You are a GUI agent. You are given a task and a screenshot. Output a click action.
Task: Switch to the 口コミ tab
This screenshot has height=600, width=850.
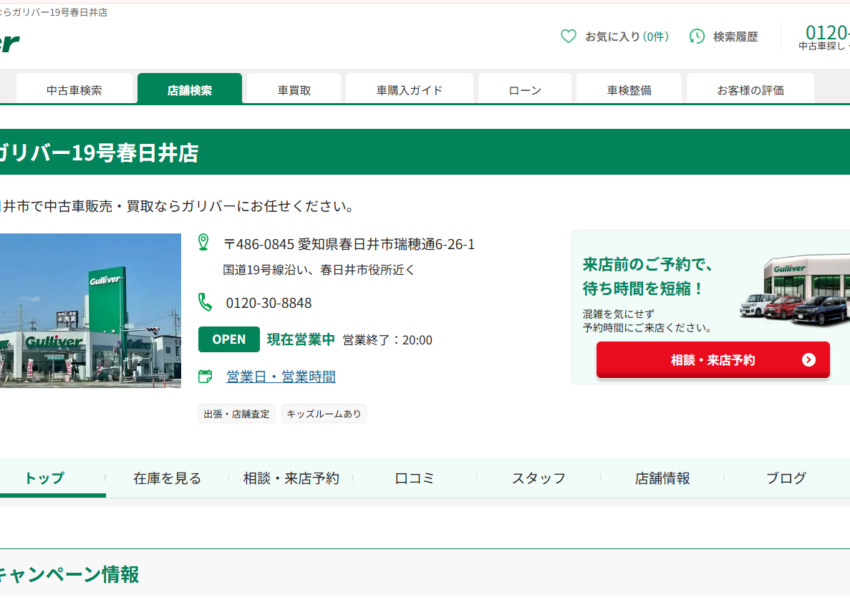click(415, 478)
